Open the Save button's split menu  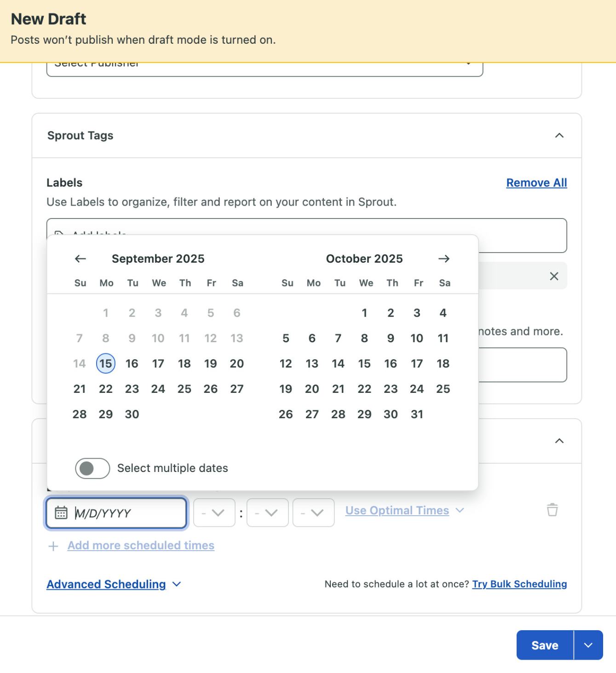(x=587, y=645)
